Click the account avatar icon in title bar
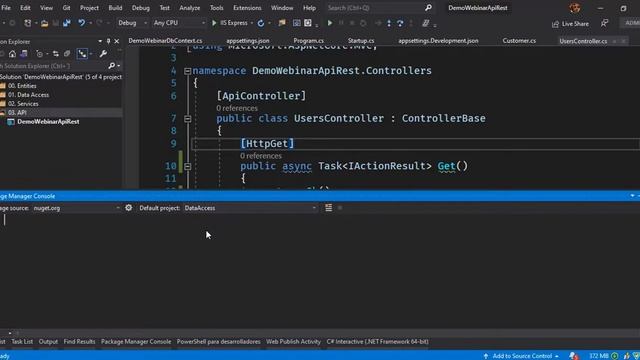The width and height of the screenshot is (640, 360). 575,8
